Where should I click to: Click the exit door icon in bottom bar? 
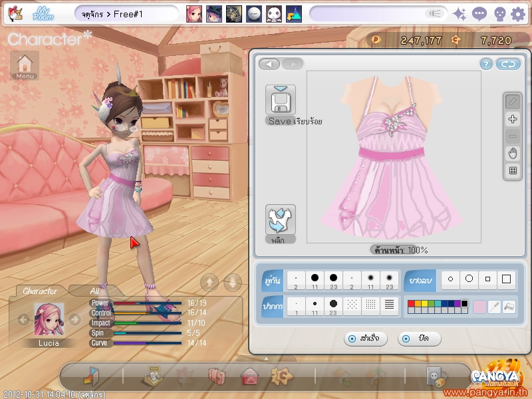(91, 376)
